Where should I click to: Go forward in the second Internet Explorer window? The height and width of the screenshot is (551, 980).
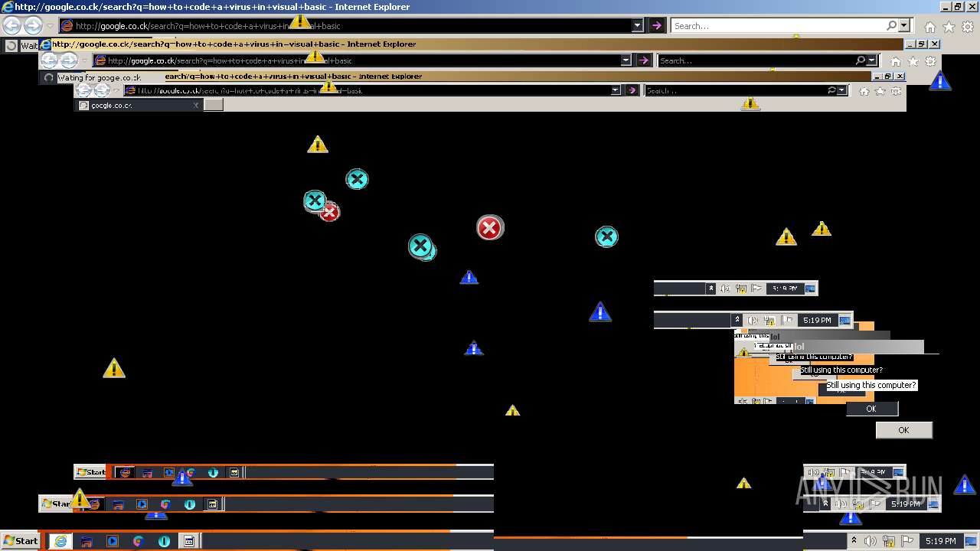(x=69, y=60)
